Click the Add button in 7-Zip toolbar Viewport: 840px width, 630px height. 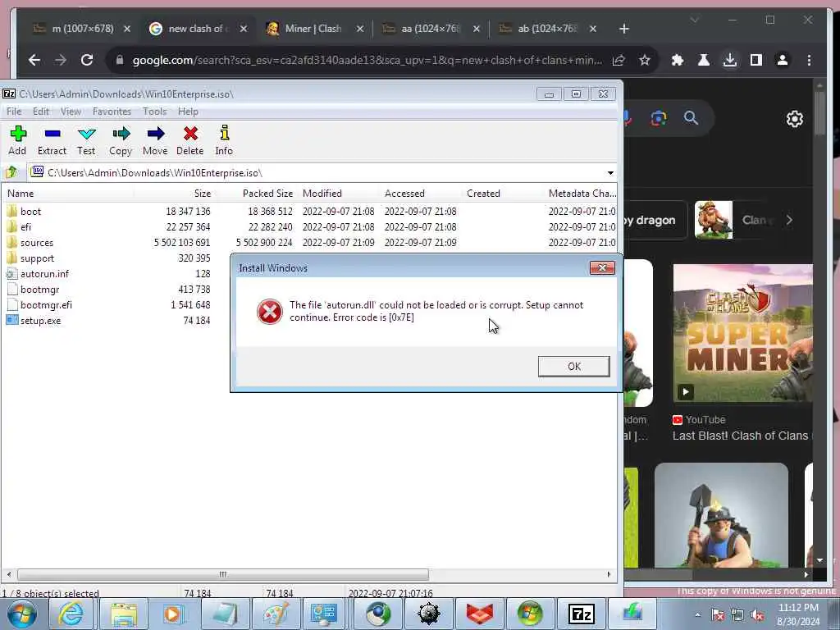pyautogui.click(x=18, y=139)
